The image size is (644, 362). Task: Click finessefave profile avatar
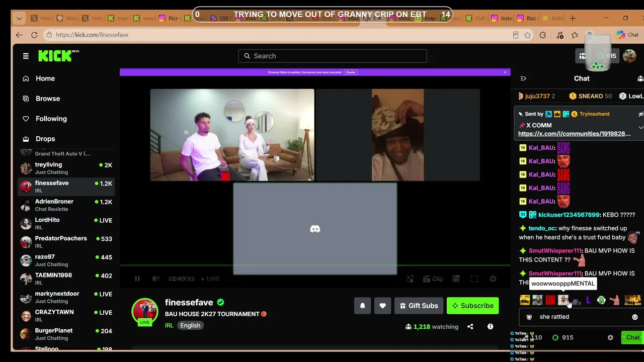[145, 311]
